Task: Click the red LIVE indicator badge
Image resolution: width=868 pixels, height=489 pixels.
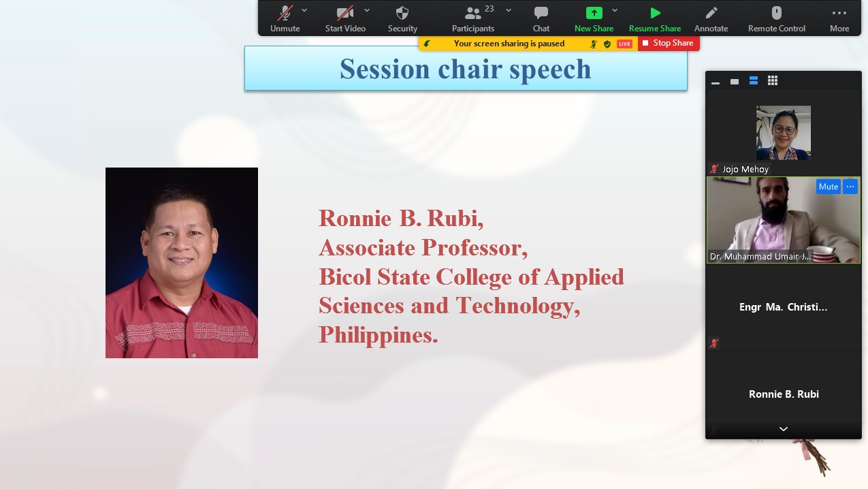Action: coord(624,44)
